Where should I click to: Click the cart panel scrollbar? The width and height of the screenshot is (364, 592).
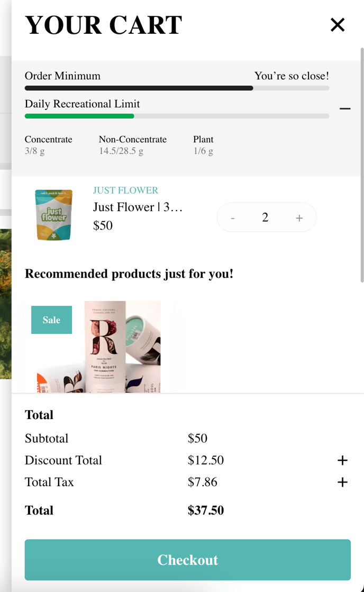(x=362, y=166)
